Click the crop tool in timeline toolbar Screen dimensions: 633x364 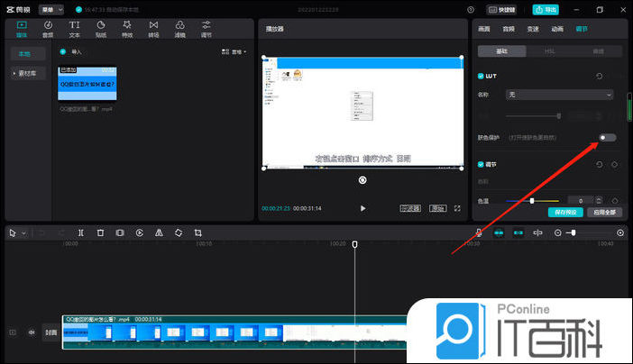tap(198, 232)
